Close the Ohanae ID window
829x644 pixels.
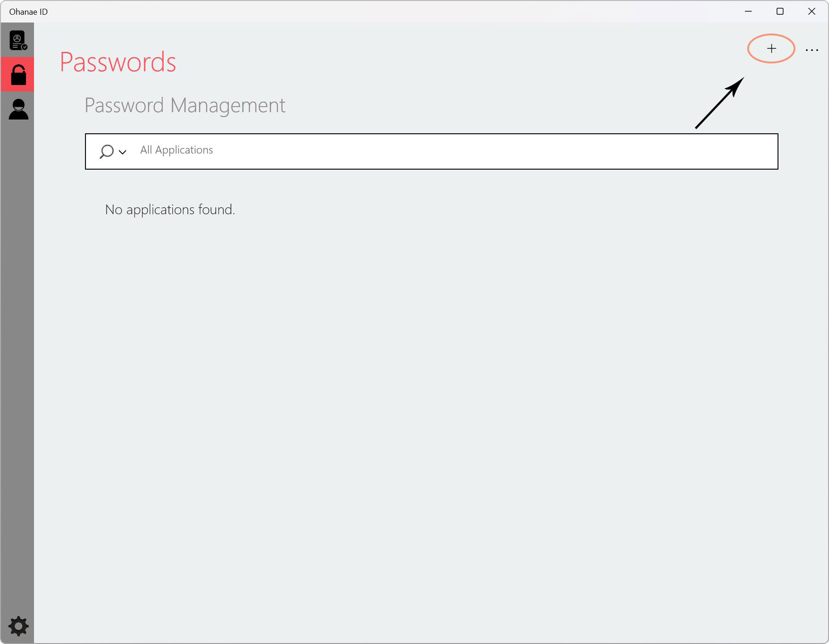coord(812,11)
